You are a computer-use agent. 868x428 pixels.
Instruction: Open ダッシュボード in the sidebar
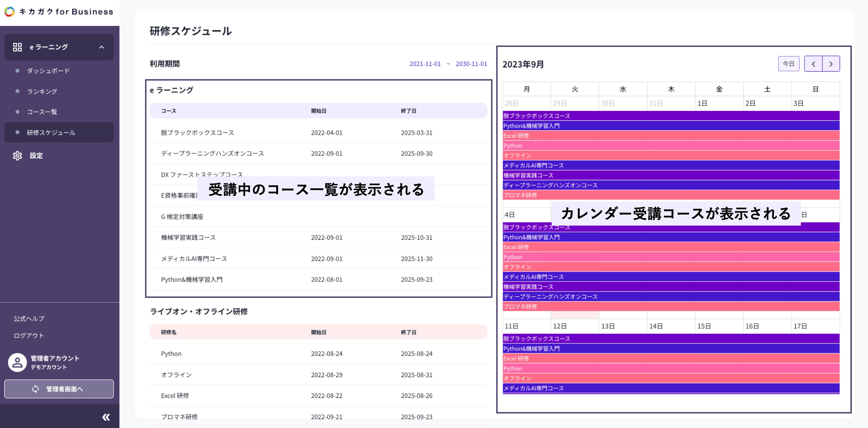tap(48, 71)
